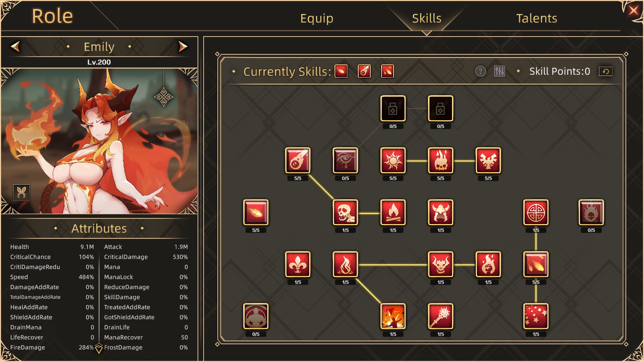This screenshot has height=362, width=644.
Task: Select the meteor skill with 5/5 level
Action: coord(297,160)
